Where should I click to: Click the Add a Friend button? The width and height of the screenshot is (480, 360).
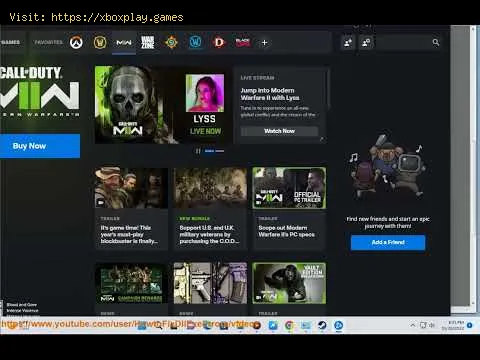tap(388, 242)
